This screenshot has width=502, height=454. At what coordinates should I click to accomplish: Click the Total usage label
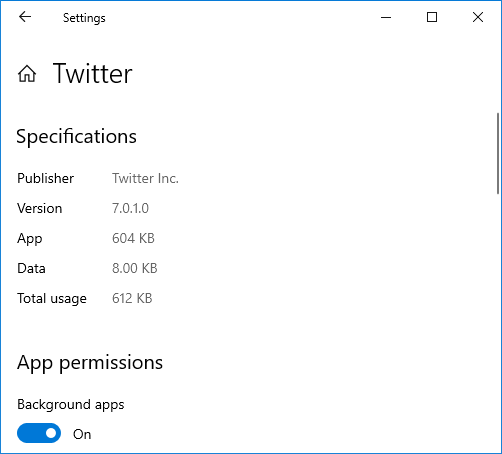[52, 299]
